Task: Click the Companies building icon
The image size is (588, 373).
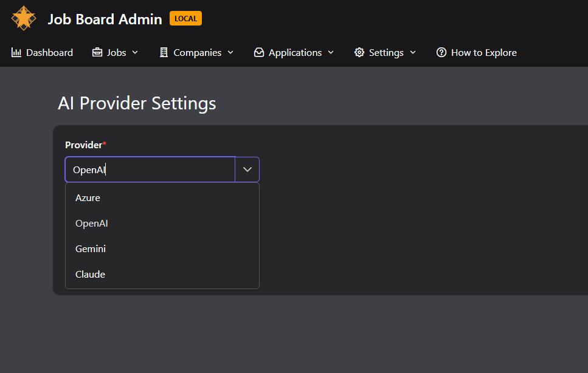Action: coord(164,53)
